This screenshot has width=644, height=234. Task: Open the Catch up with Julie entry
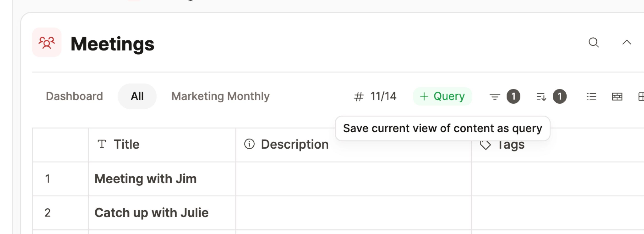[x=151, y=213]
